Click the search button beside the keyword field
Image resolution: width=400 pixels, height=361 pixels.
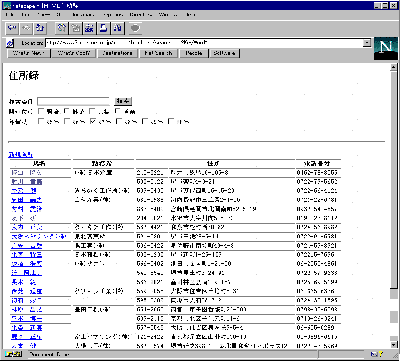(123, 101)
